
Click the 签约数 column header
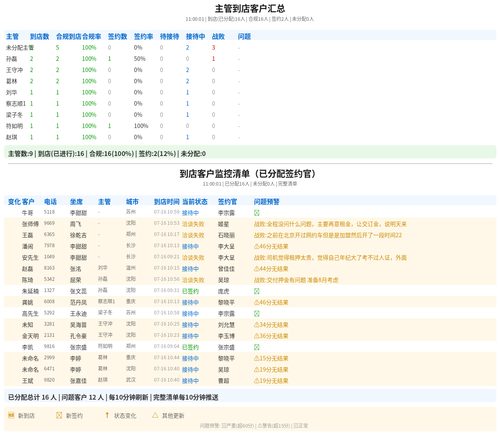(x=117, y=36)
